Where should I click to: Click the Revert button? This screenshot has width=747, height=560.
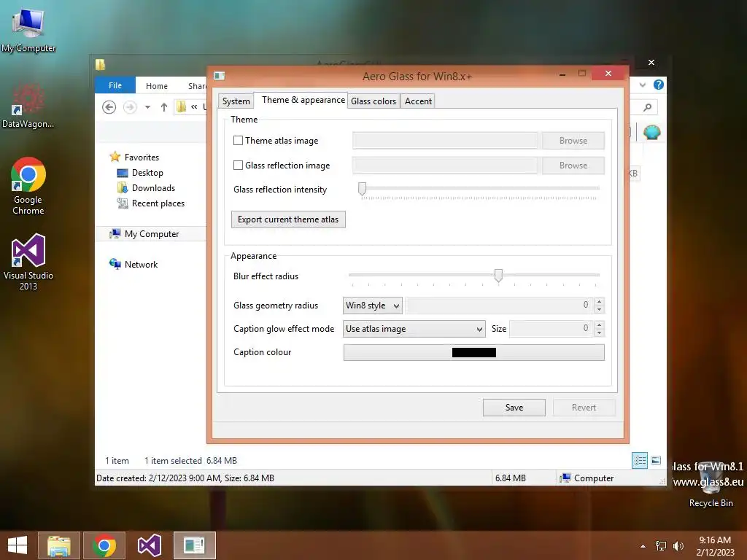point(584,408)
